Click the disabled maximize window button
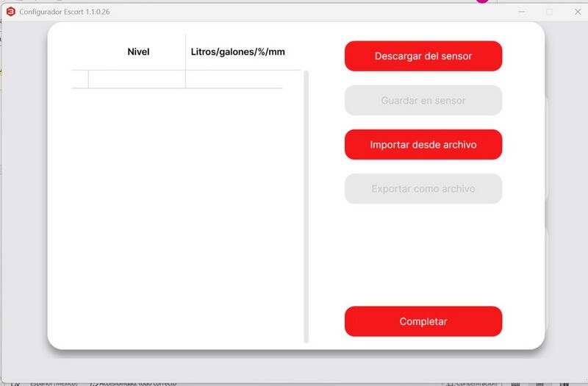The height and width of the screenshot is (386, 588). [x=549, y=12]
